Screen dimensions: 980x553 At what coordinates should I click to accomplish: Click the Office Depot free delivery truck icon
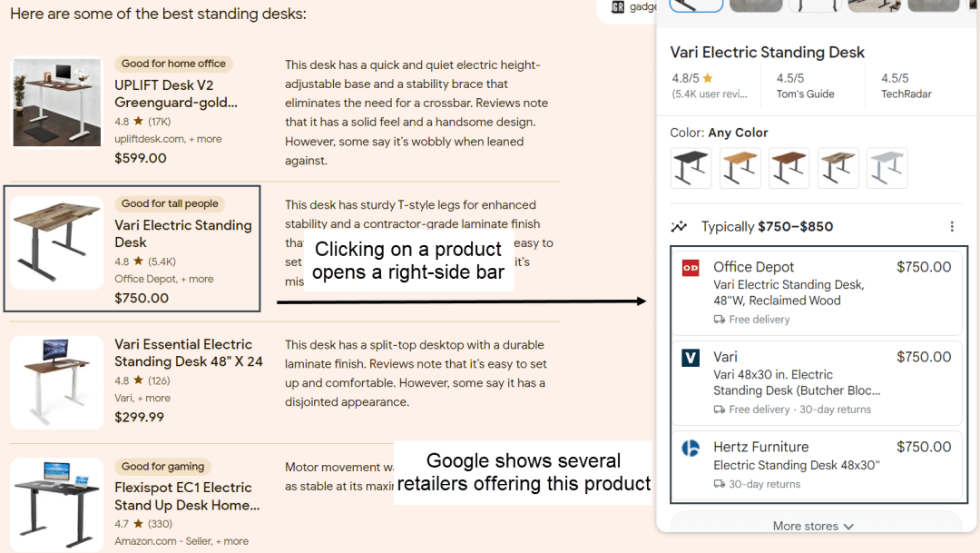pos(719,320)
